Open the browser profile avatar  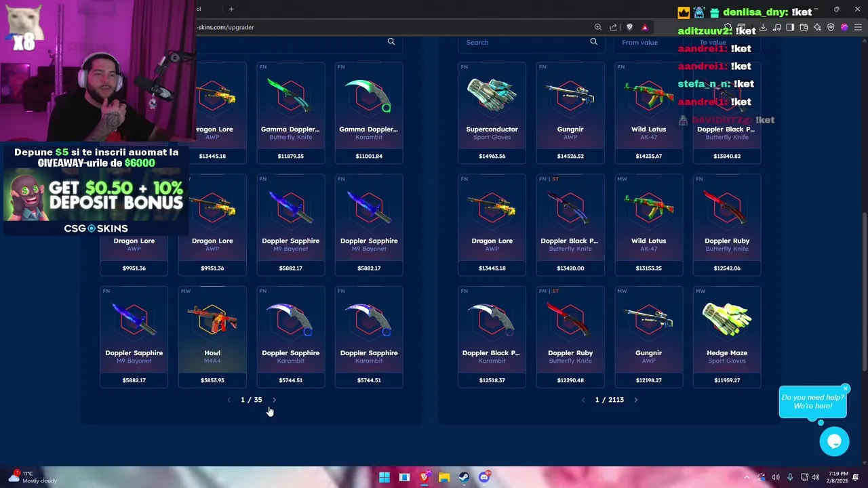click(844, 27)
